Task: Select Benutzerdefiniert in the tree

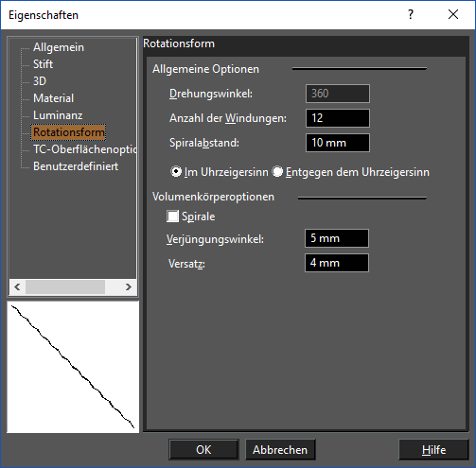Action: (x=76, y=166)
